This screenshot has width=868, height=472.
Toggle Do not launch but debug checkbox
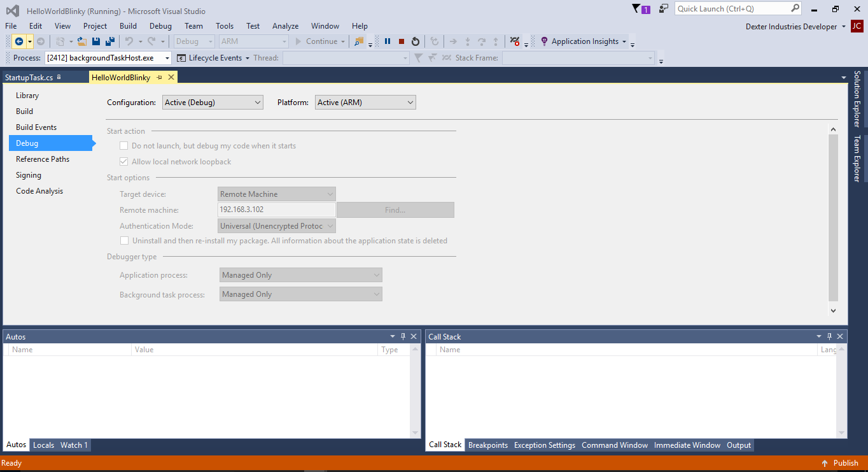(x=124, y=146)
